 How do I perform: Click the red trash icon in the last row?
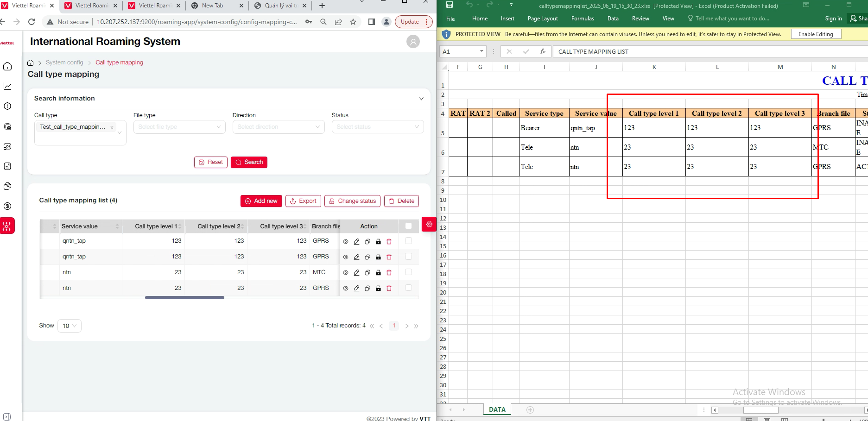[x=389, y=289]
